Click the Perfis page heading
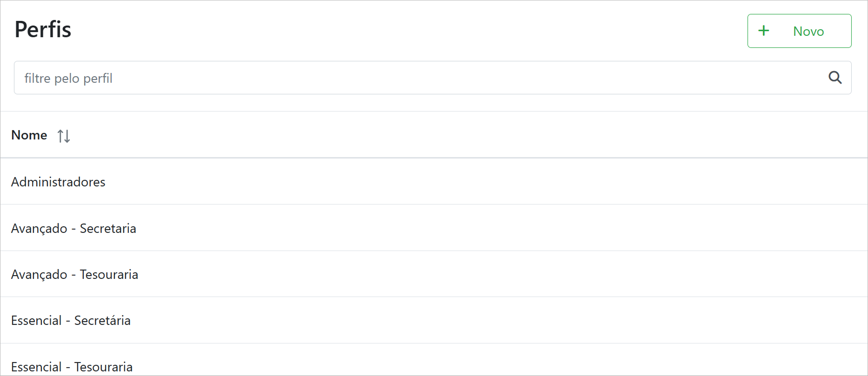Viewport: 868px width, 376px height. tap(43, 29)
